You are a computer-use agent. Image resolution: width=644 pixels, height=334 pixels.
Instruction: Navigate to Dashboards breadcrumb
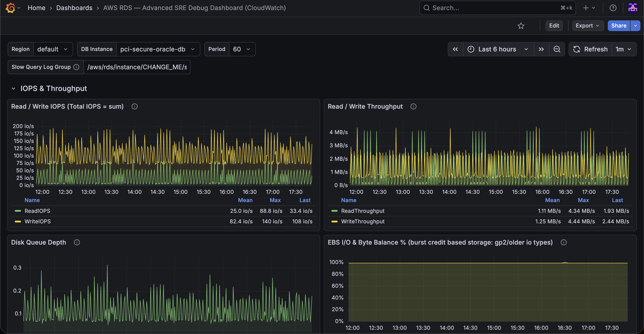[x=74, y=8]
